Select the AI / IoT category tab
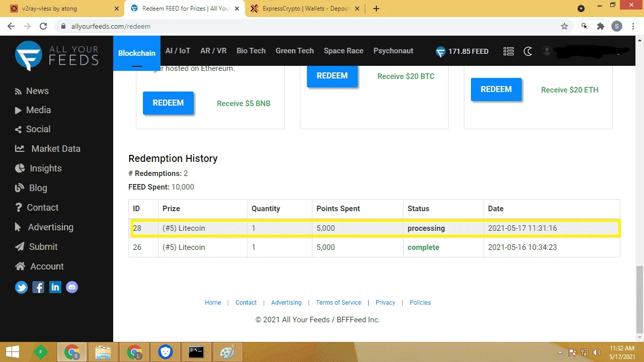This screenshot has width=644, height=362. [x=178, y=51]
